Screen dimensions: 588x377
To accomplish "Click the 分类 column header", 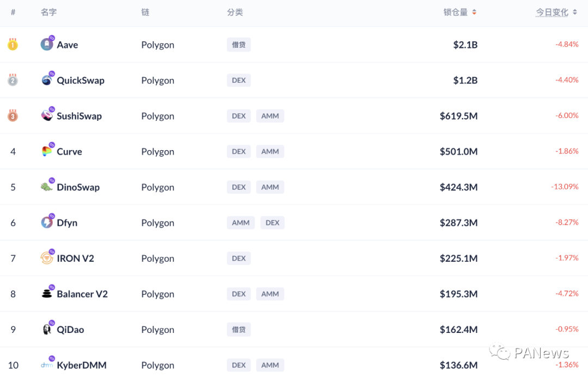I will [235, 13].
